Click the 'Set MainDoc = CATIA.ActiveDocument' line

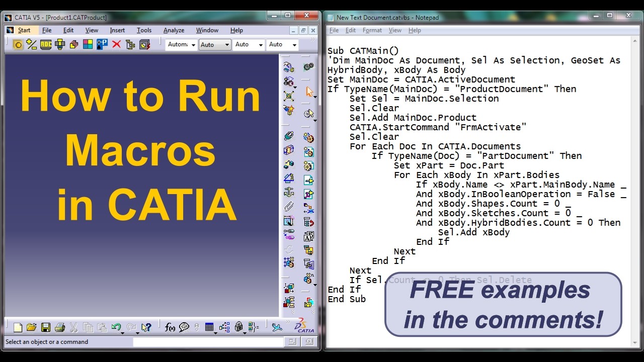(421, 79)
